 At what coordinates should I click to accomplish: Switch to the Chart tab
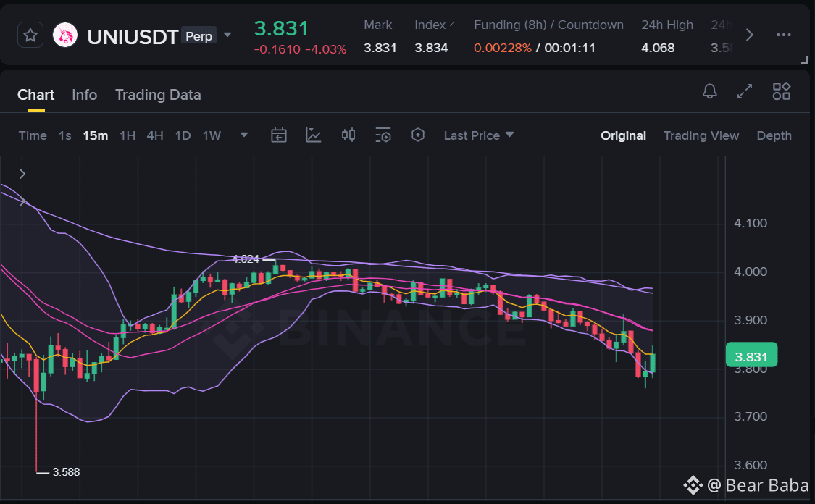[36, 95]
